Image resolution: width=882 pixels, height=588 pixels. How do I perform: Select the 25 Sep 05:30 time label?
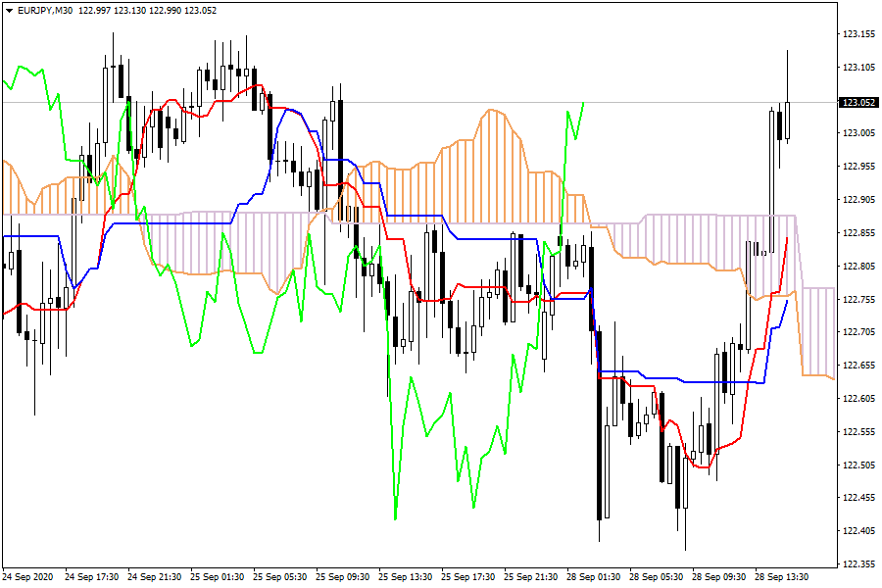281,576
